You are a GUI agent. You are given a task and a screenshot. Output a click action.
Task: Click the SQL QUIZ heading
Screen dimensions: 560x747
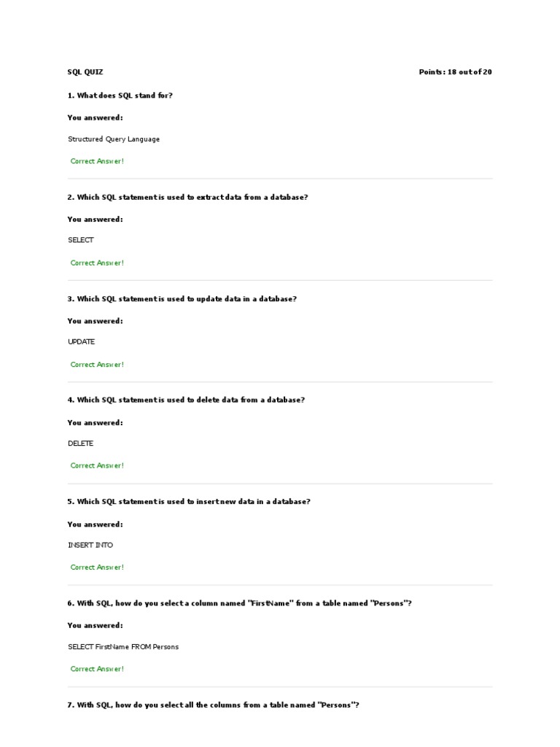85,72
